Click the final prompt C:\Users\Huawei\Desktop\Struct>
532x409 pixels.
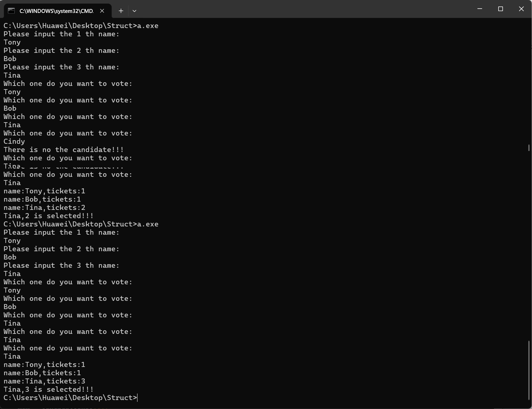pyautogui.click(x=70, y=397)
